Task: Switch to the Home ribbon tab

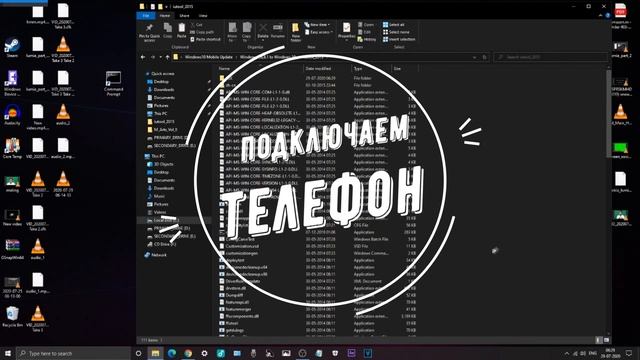Action: pyautogui.click(x=164, y=16)
